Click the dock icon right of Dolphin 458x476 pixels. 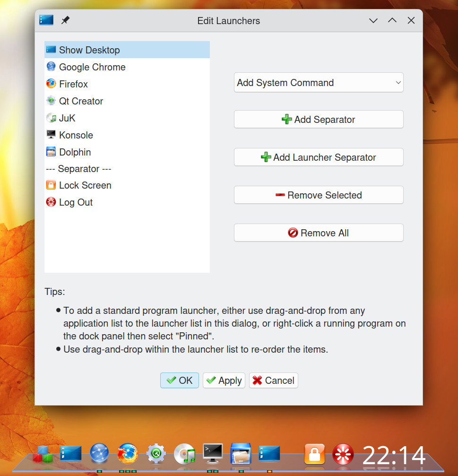point(269,453)
